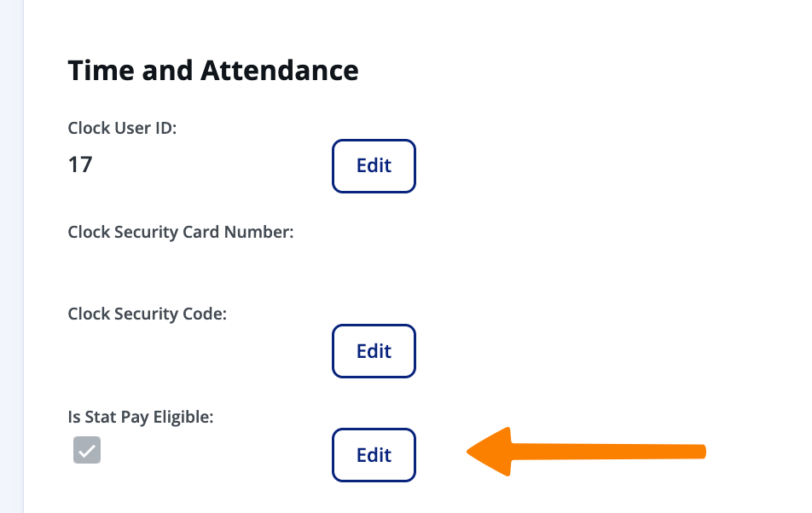Click the Clock User ID label
The width and height of the screenshot is (812, 513).
[122, 129]
